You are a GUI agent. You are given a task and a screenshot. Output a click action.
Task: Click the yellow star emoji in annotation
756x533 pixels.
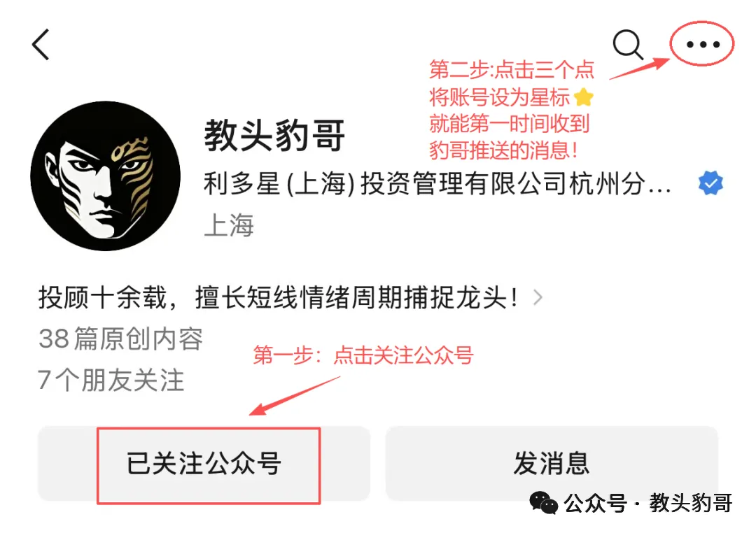coord(583,97)
